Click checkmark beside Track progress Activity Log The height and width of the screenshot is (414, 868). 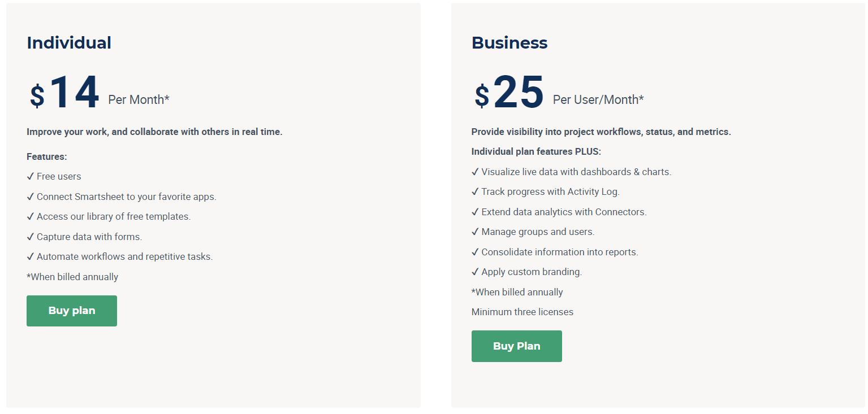click(x=475, y=191)
